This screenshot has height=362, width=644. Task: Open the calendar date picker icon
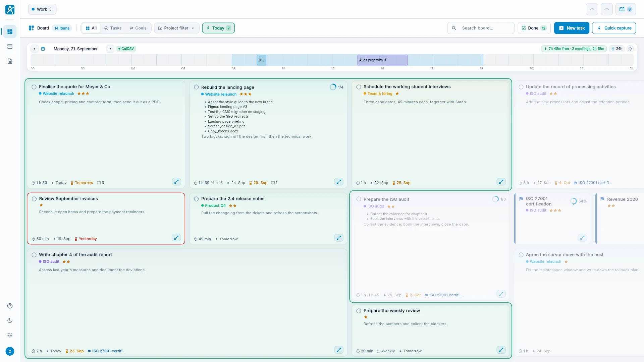click(43, 49)
